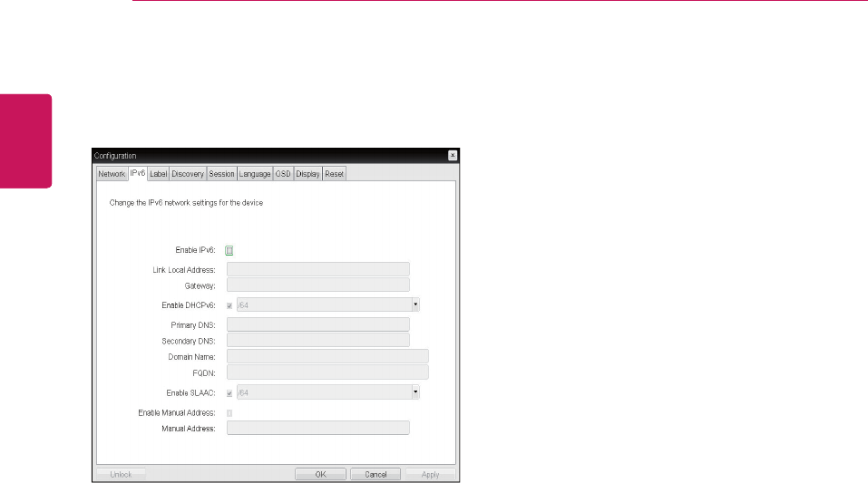Click the FQDN field

pos(327,372)
